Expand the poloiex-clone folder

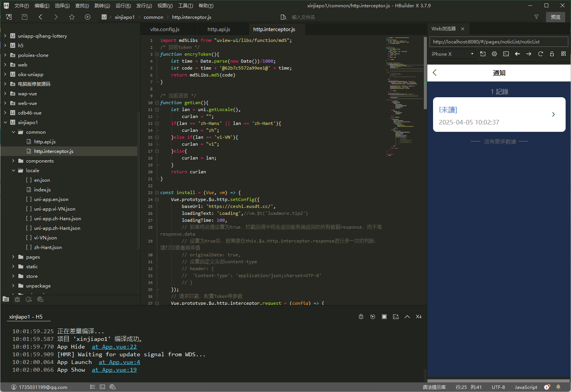coord(5,55)
